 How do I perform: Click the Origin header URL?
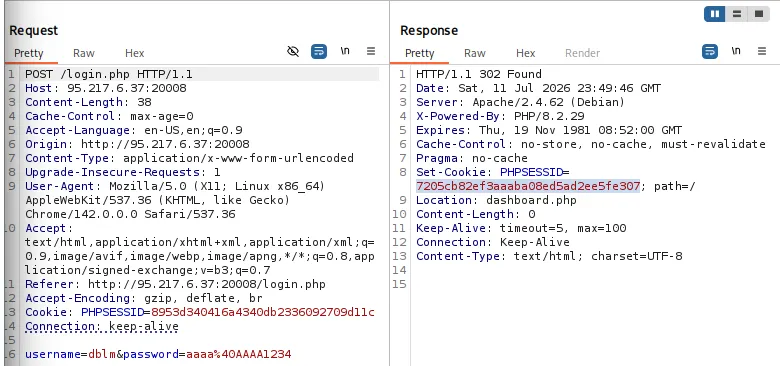(165, 144)
